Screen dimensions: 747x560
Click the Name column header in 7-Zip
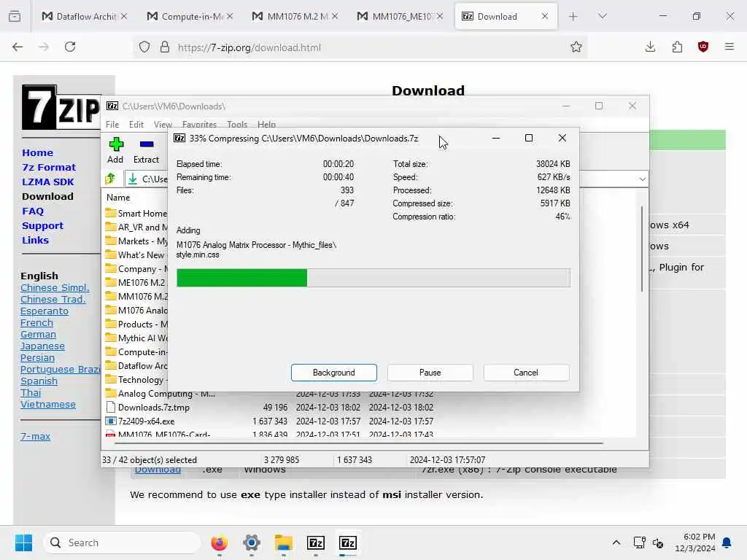pyautogui.click(x=118, y=197)
